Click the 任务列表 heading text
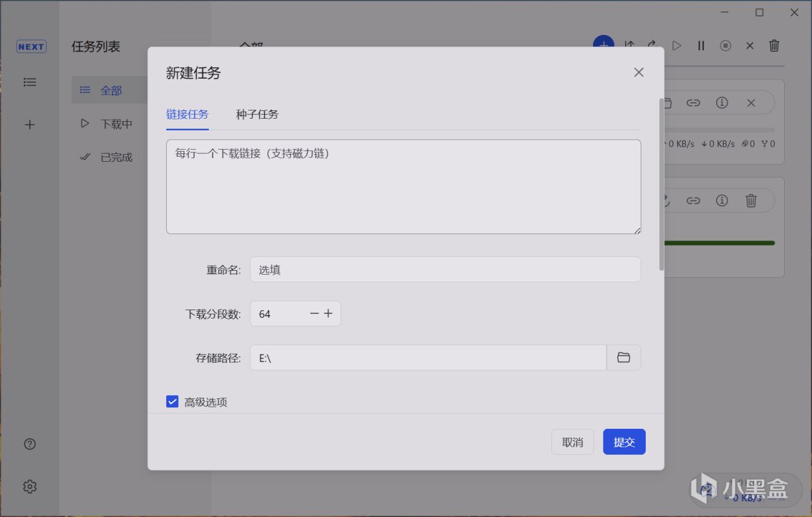The image size is (812, 517). point(96,46)
